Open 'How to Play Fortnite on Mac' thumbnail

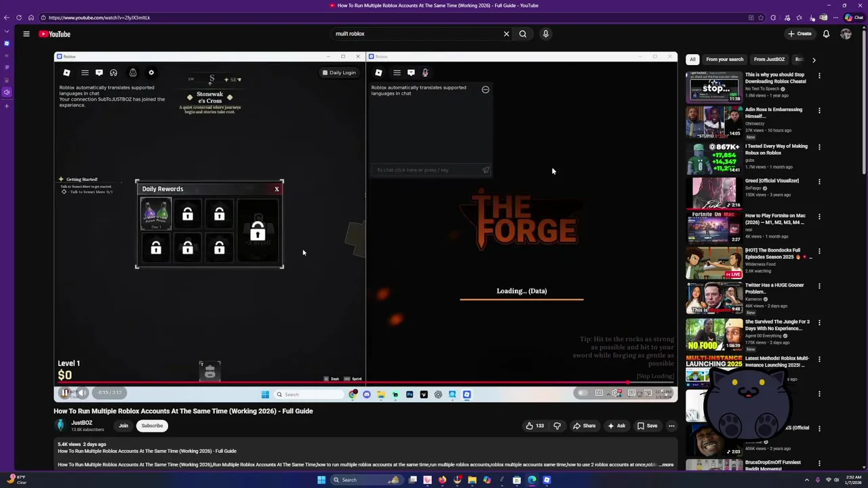point(713,228)
